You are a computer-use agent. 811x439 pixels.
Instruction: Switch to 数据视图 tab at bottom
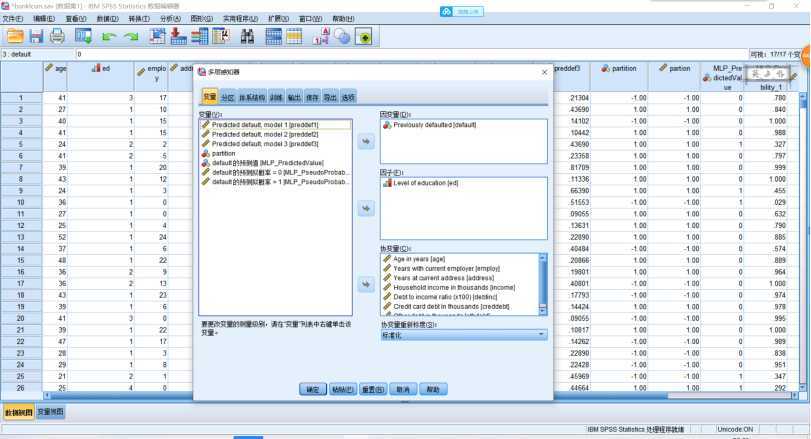click(x=19, y=412)
